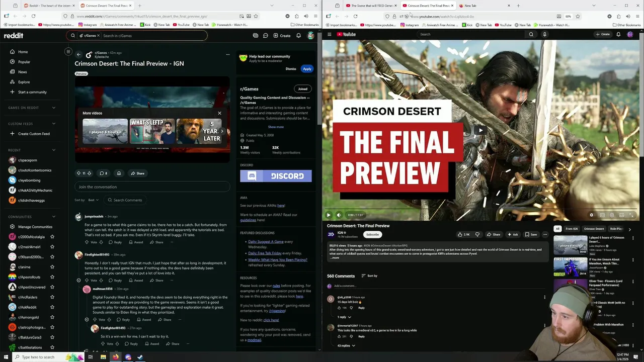Close the More videos overlay
Viewport: 644px width, 362px height.
click(x=219, y=113)
